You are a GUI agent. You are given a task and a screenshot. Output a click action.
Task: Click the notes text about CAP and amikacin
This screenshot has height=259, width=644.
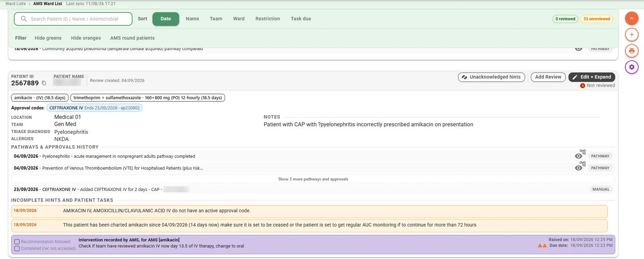coord(368,124)
